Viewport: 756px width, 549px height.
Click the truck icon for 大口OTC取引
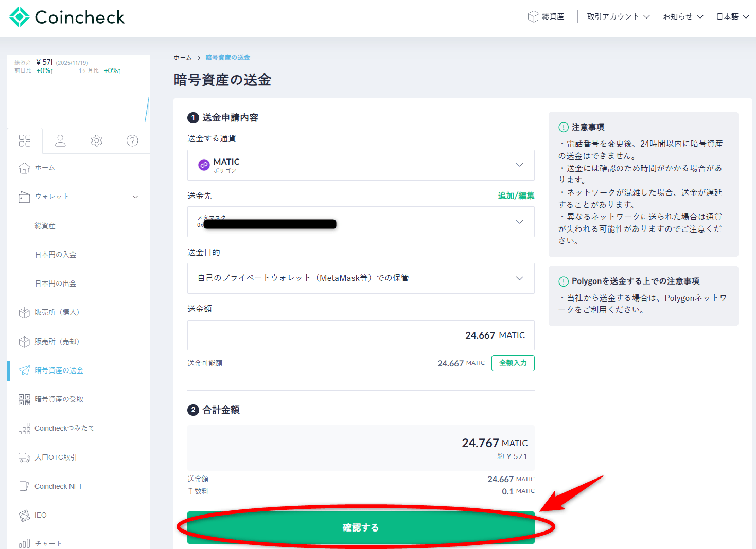(24, 457)
